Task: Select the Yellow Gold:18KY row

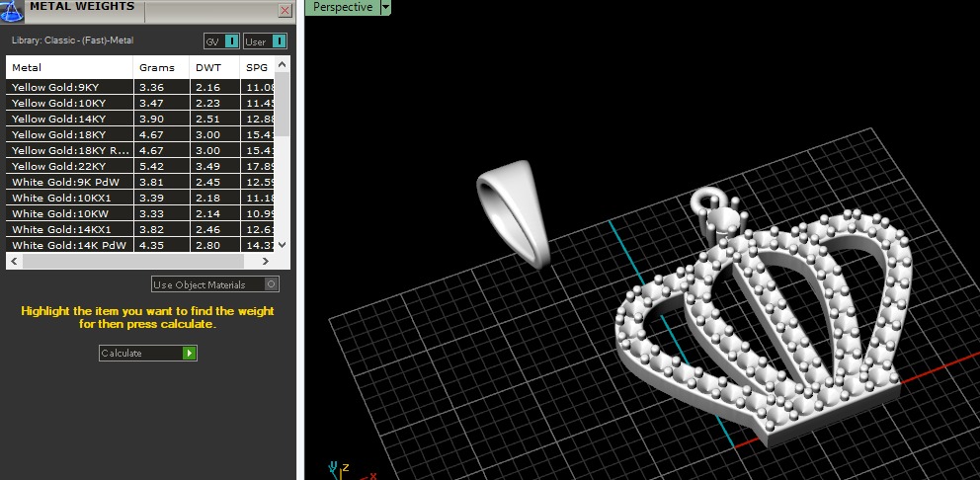Action: [x=140, y=134]
